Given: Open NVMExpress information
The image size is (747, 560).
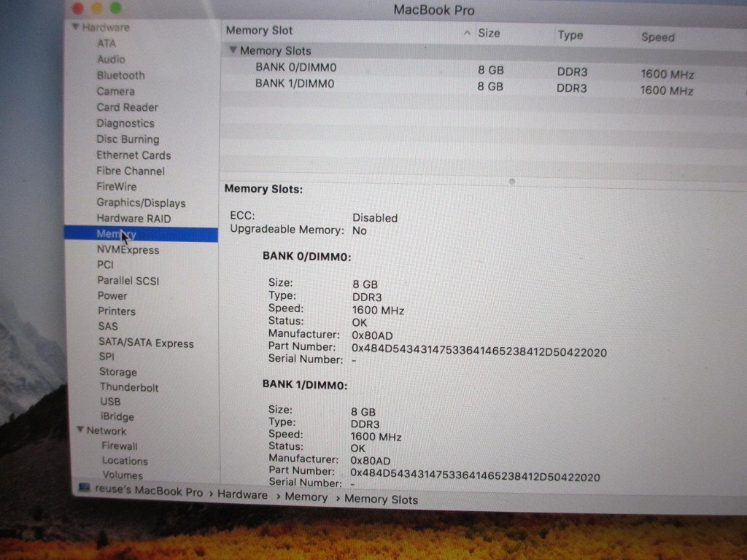Looking at the screenshot, I should pyautogui.click(x=128, y=249).
